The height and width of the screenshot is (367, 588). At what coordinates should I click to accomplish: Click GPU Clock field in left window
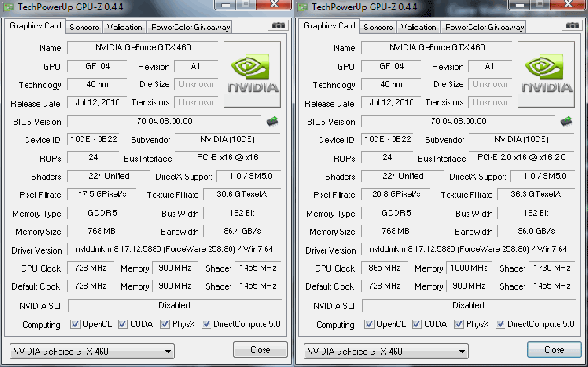(x=90, y=268)
